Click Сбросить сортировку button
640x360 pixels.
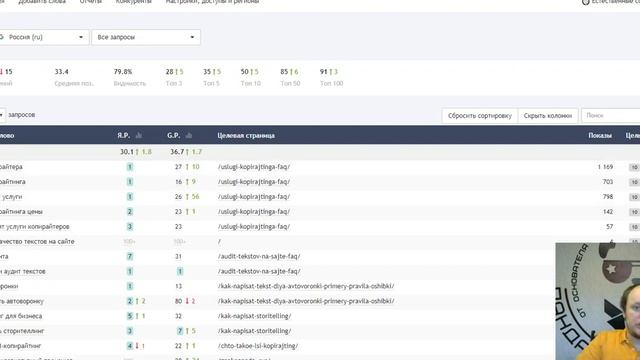[x=480, y=116]
